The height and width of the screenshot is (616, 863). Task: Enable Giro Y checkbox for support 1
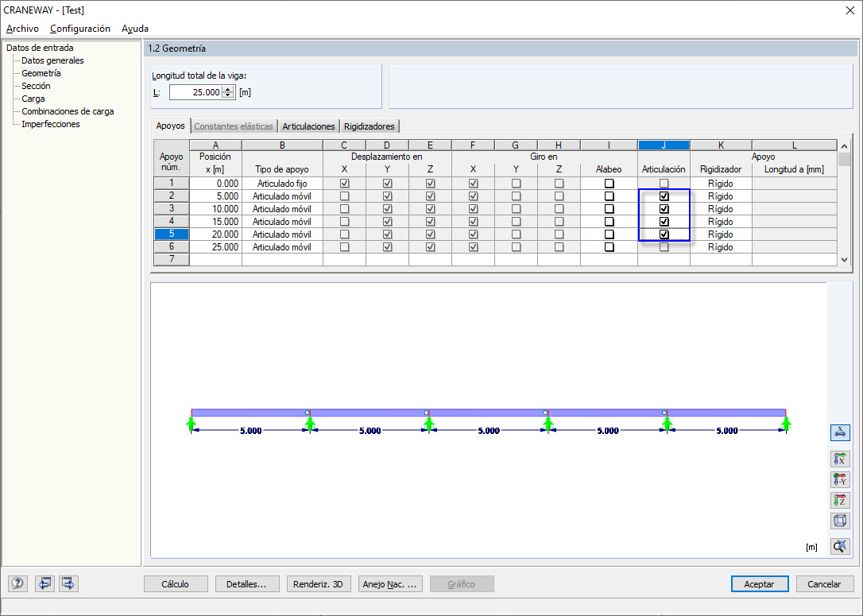coord(516,184)
